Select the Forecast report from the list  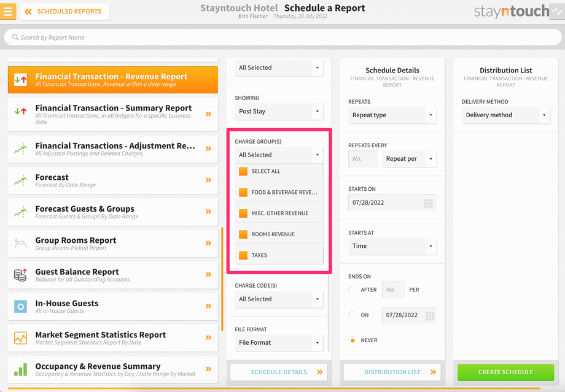[113, 180]
